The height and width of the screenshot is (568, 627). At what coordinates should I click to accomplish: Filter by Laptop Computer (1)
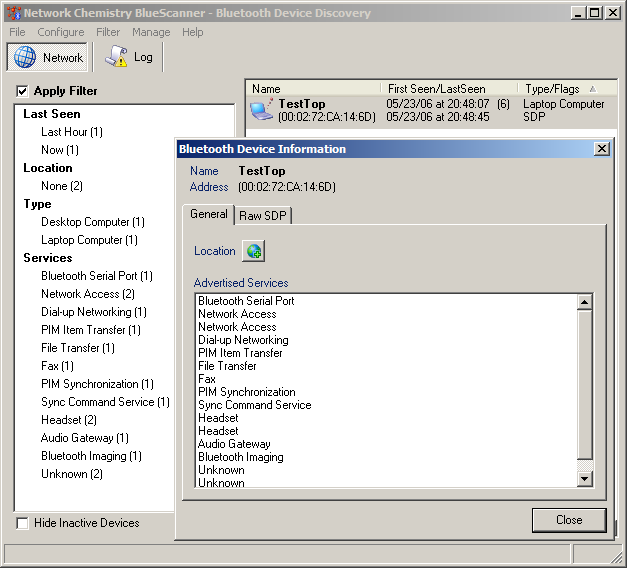tap(89, 240)
